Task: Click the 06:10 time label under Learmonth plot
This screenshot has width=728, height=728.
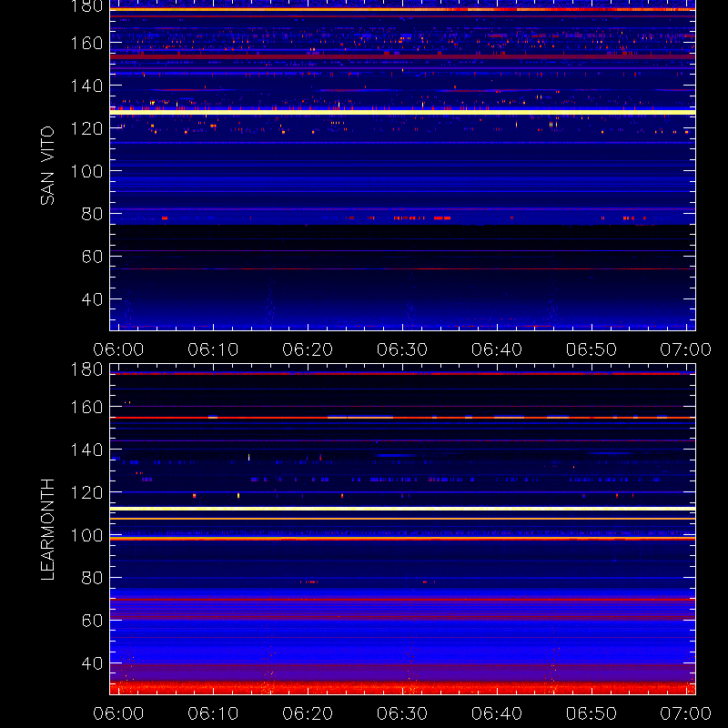Action: (213, 713)
